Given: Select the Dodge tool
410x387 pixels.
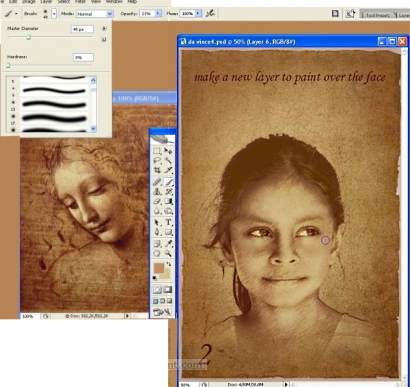Looking at the screenshot, I should tap(168, 211).
